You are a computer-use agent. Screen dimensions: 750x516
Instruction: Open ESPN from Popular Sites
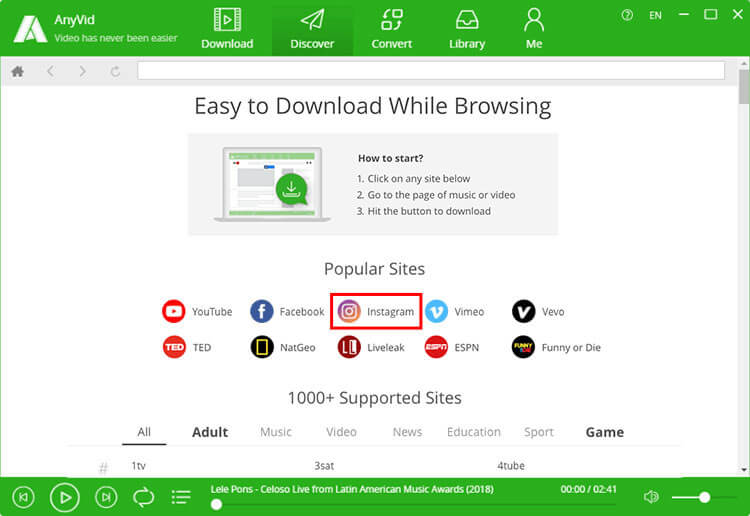452,347
